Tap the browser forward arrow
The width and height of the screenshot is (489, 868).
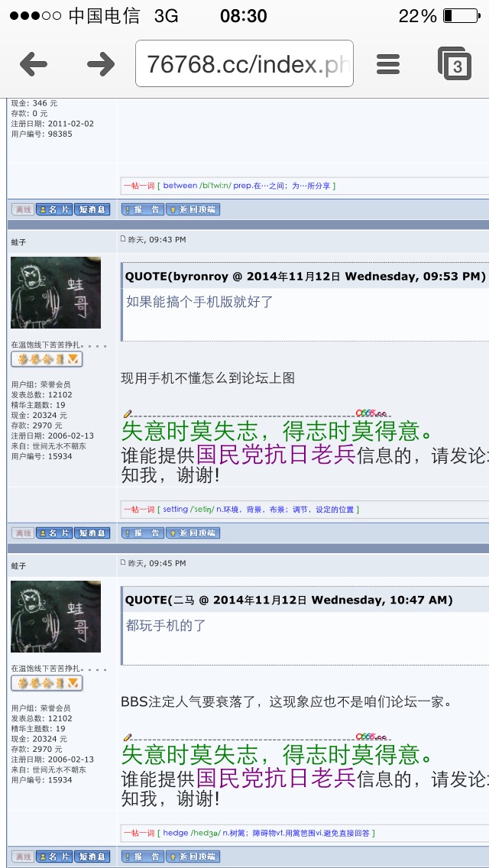point(101,65)
